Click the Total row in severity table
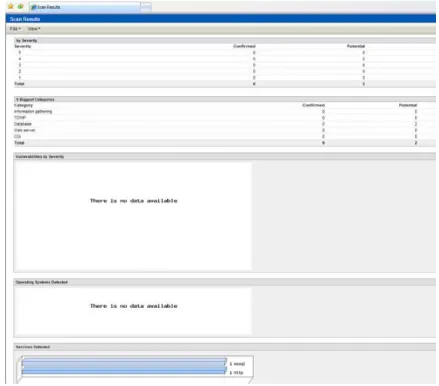Screen dimensions: 439x386 coord(225,84)
